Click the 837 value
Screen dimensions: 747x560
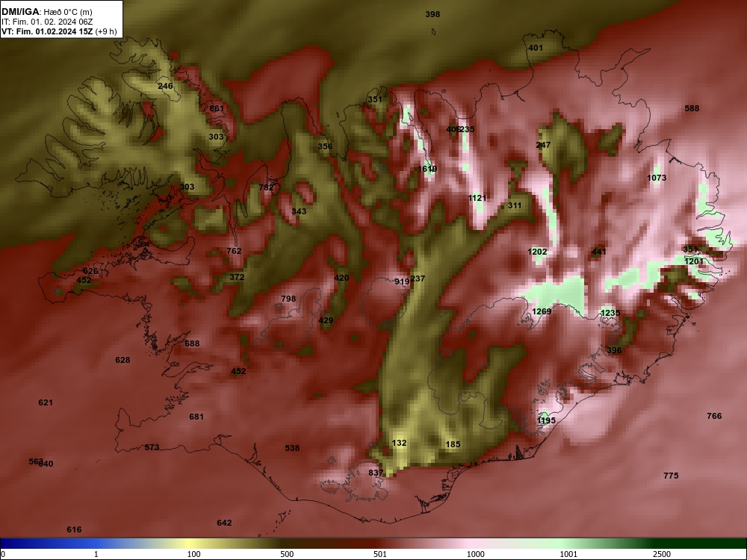click(x=376, y=473)
